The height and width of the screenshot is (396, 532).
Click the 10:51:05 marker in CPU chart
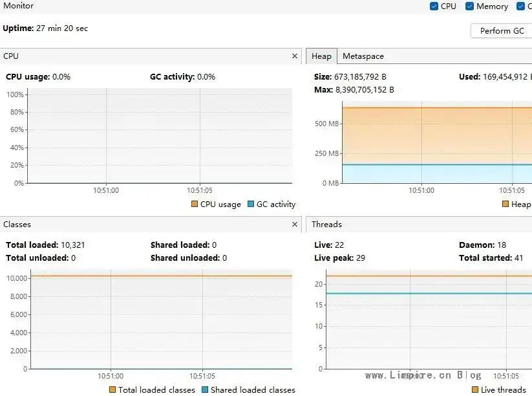coord(200,190)
